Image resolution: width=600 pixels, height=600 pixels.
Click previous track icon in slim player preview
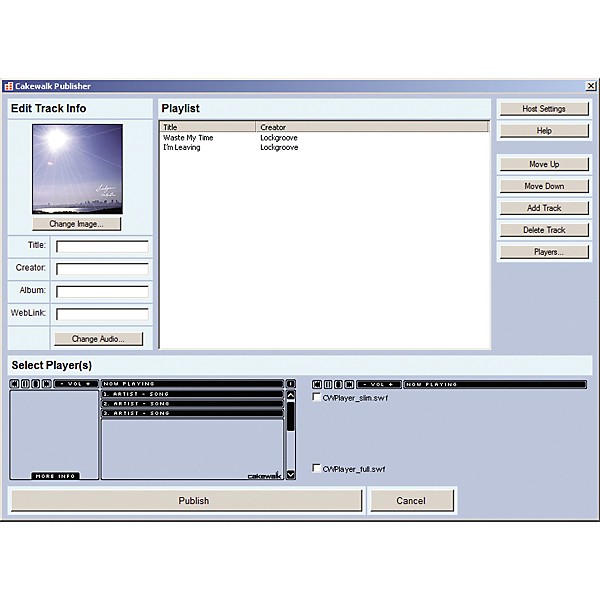coord(317,384)
